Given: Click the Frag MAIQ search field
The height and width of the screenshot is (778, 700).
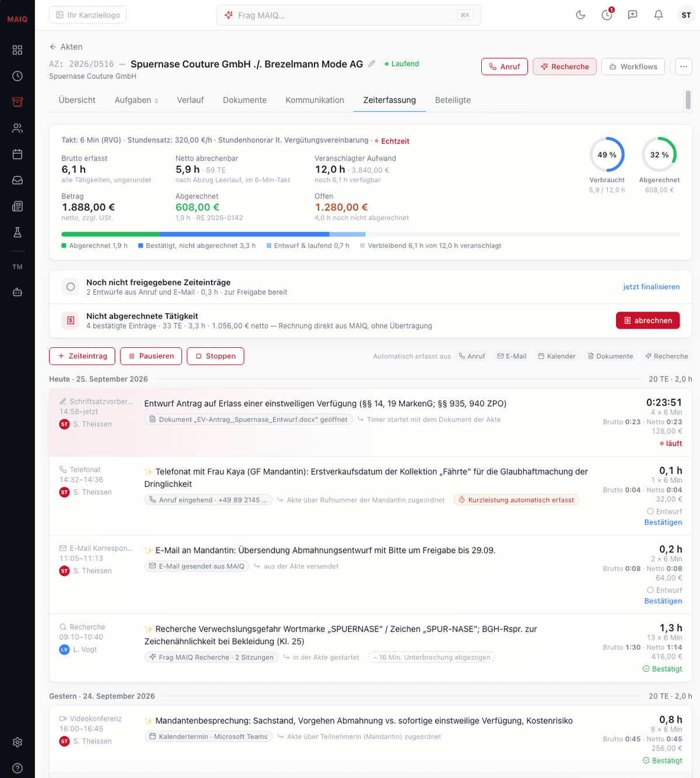Looking at the screenshot, I should 349,15.
